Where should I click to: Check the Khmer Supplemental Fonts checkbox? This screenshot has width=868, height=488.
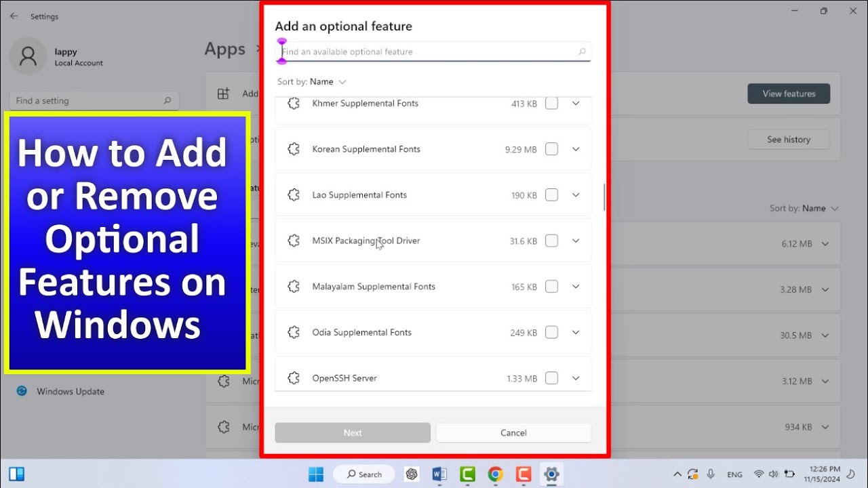[x=552, y=104]
